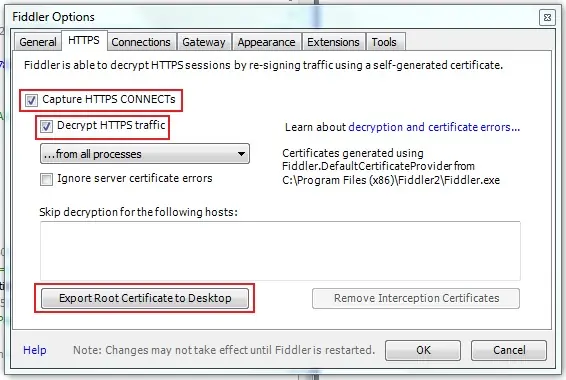The width and height of the screenshot is (566, 380).
Task: Click the 'Skip decryption for the following hosts:' label
Action: click(139, 212)
